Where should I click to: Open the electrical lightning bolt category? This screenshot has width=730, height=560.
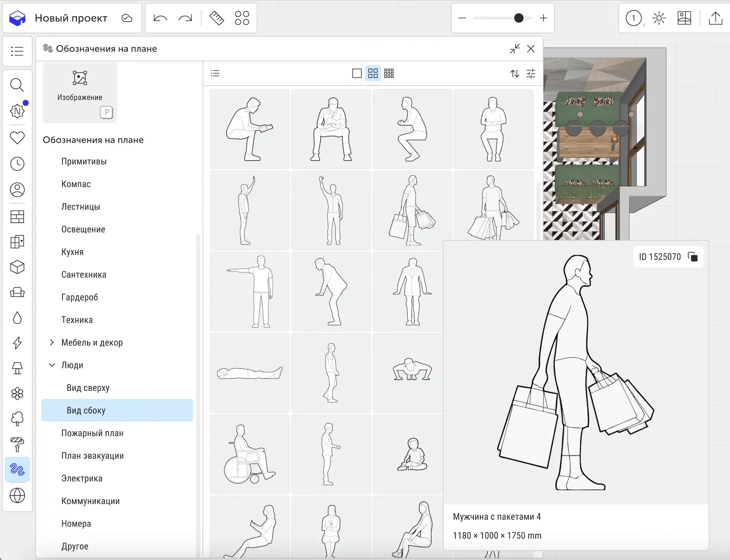[x=17, y=343]
